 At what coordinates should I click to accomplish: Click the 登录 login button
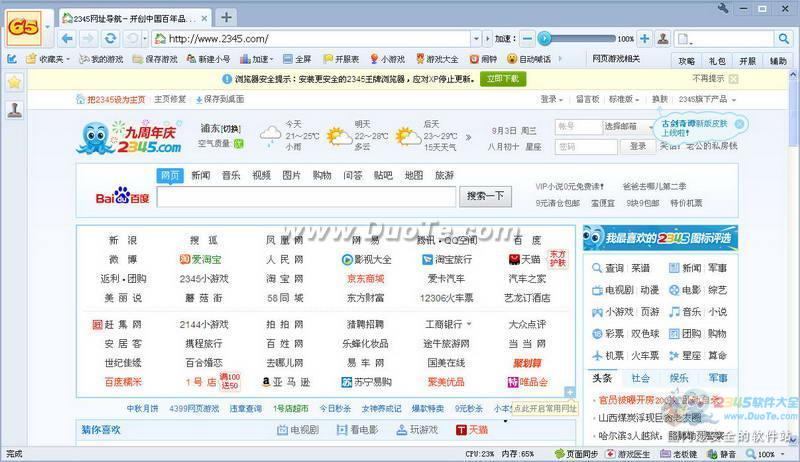click(x=638, y=146)
